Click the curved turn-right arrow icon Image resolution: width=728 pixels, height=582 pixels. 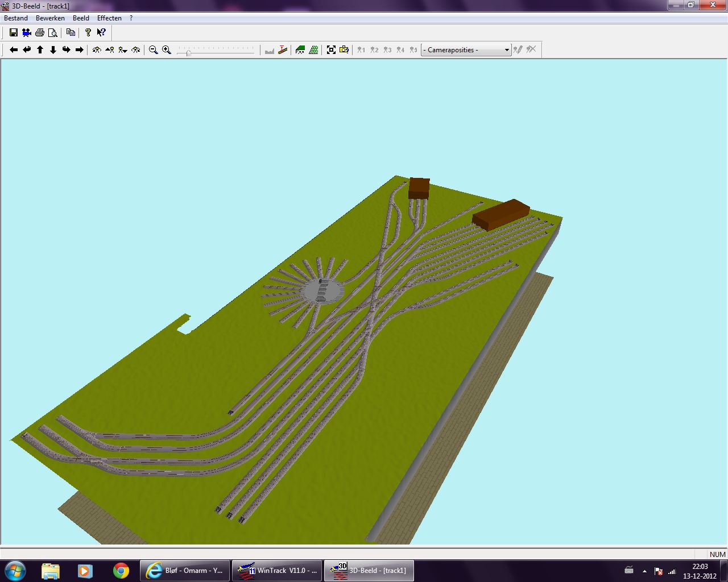click(x=67, y=50)
